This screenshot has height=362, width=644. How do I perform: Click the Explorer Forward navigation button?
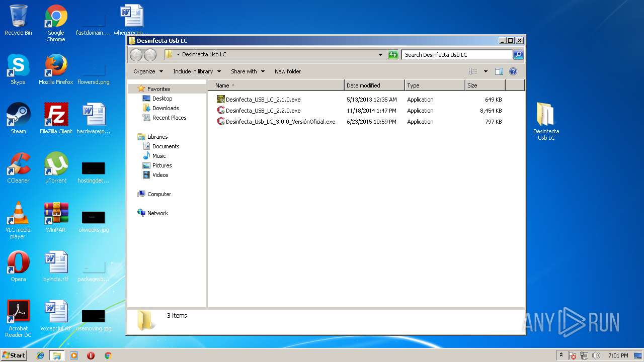(x=150, y=55)
